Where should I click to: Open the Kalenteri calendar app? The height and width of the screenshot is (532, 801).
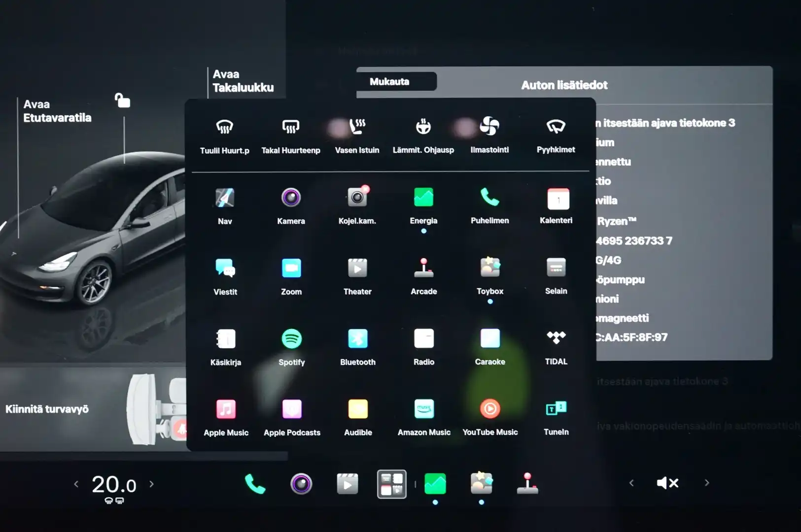pos(556,206)
